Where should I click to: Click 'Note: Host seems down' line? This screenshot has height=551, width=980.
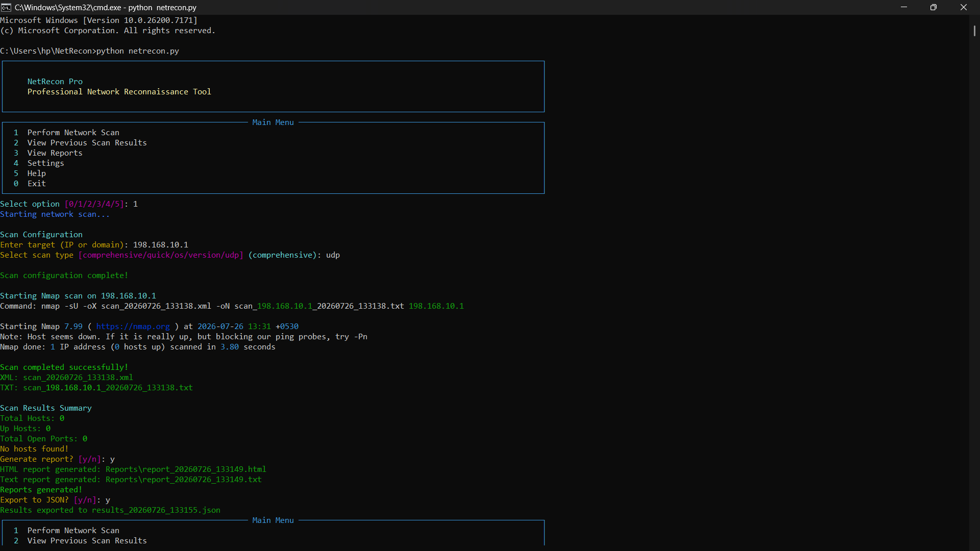coord(183,337)
